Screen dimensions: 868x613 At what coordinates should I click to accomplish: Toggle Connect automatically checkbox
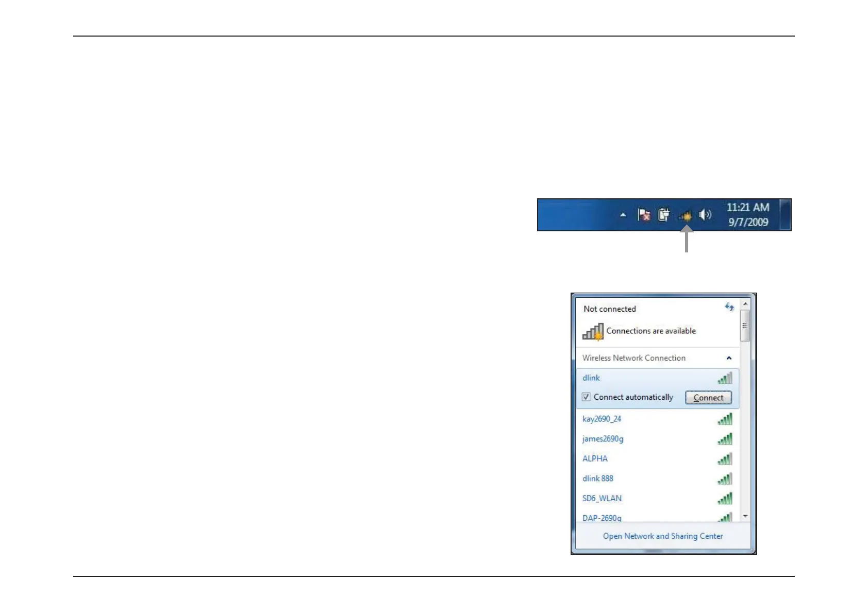click(586, 397)
